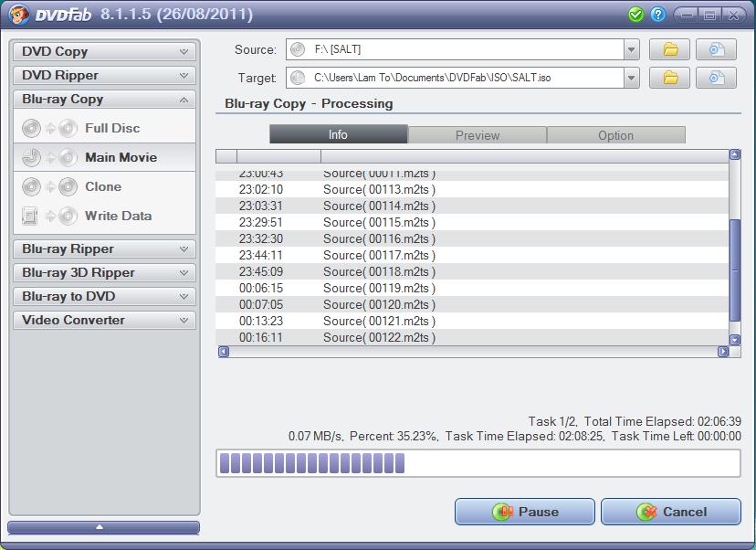
Task: Open help via blue question mark icon
Action: click(x=657, y=15)
